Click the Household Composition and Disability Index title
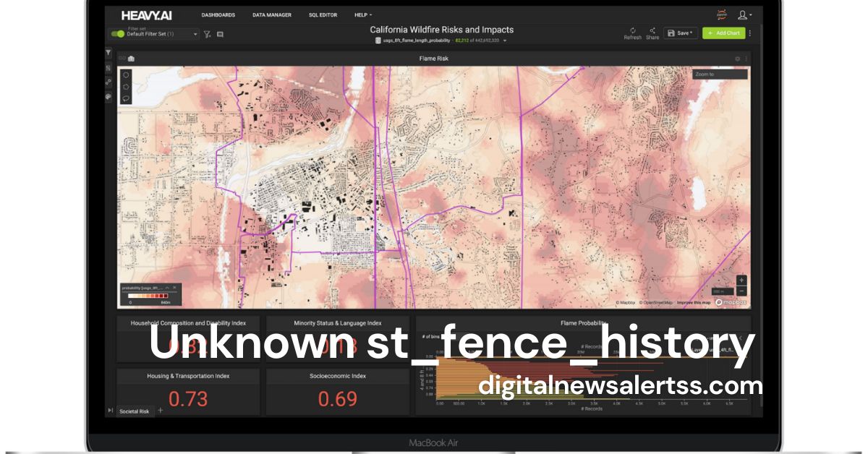The image size is (868, 454). pyautogui.click(x=188, y=323)
